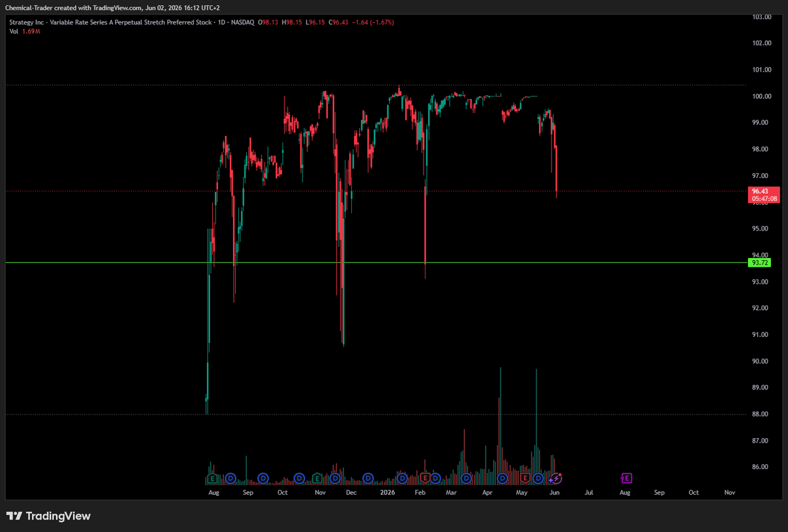The width and height of the screenshot is (788, 532).
Task: Click the December dividend D marker
Action: click(x=368, y=478)
